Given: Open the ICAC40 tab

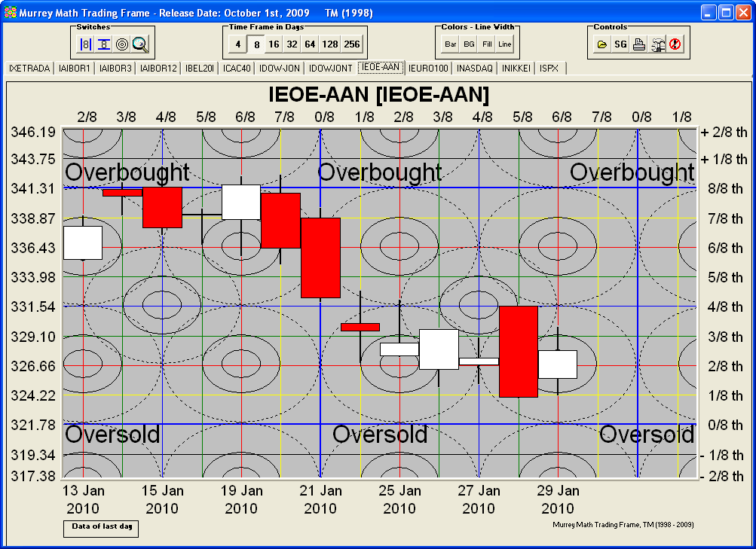Looking at the screenshot, I should [x=237, y=69].
